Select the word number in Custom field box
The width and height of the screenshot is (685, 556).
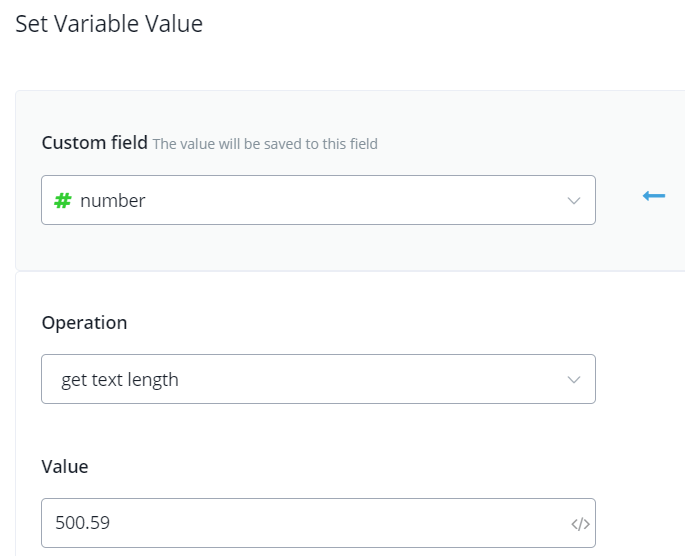113,200
